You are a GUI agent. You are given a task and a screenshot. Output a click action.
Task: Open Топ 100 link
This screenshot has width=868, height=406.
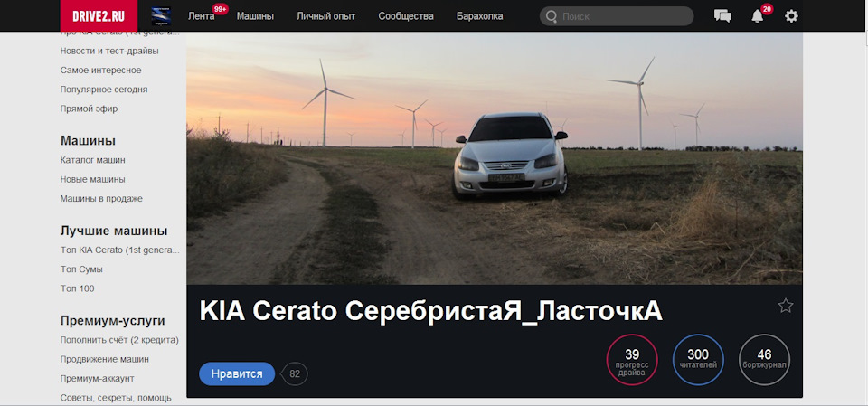pyautogui.click(x=78, y=288)
